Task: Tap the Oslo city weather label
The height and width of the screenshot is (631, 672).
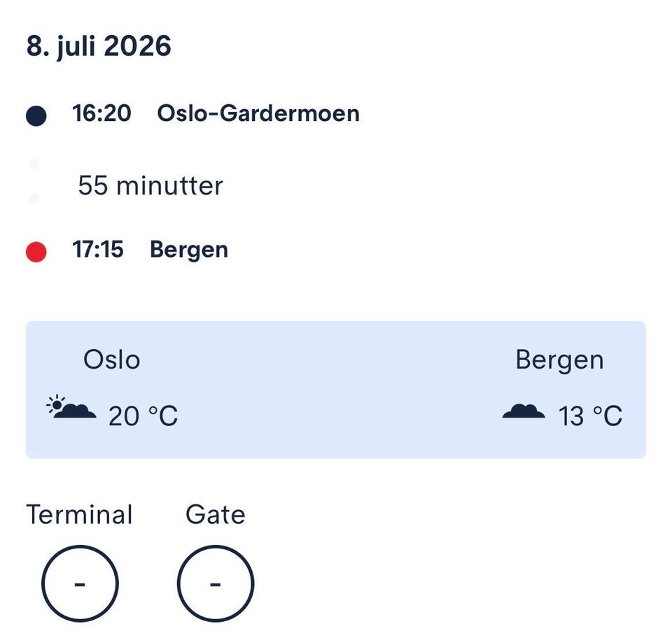Action: [x=112, y=360]
